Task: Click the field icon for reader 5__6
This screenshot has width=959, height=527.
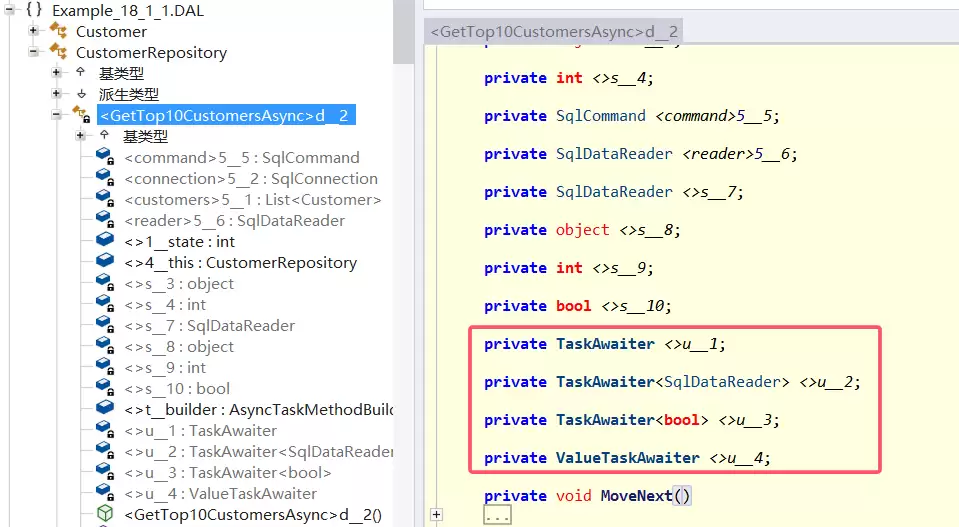Action: click(x=105, y=219)
